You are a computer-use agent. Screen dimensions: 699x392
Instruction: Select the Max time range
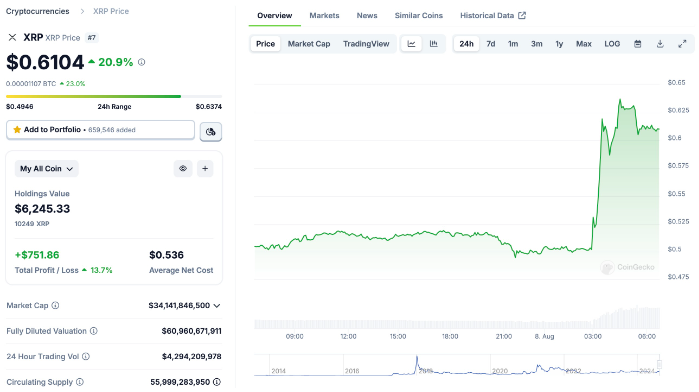click(584, 44)
